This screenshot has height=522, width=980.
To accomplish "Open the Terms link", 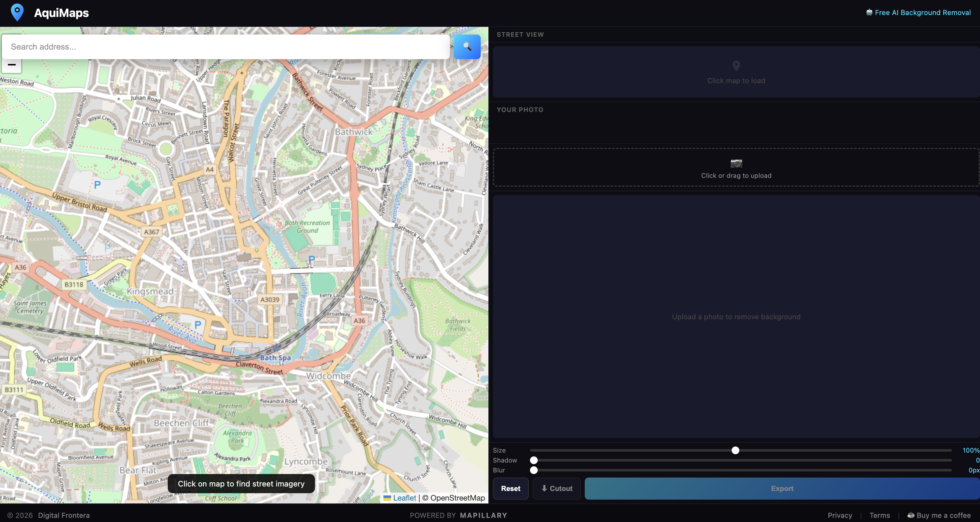I will click(880, 515).
